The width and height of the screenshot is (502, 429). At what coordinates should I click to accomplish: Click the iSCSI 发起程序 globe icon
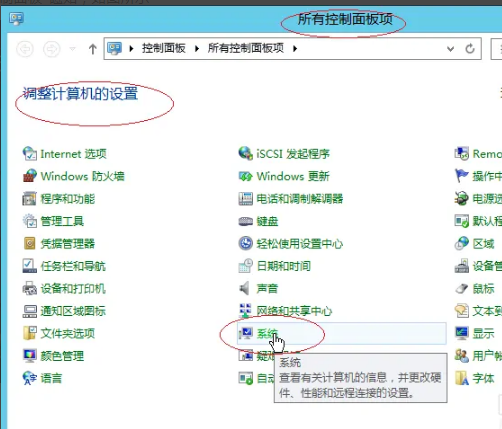(246, 153)
